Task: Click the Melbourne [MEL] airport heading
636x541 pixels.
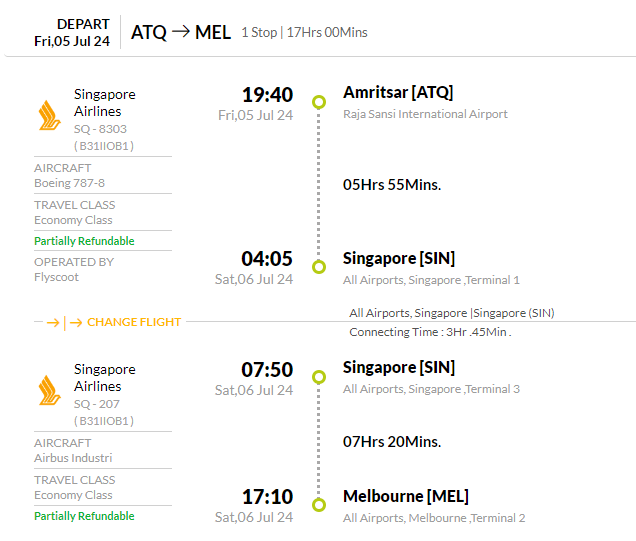Action: pyautogui.click(x=406, y=496)
